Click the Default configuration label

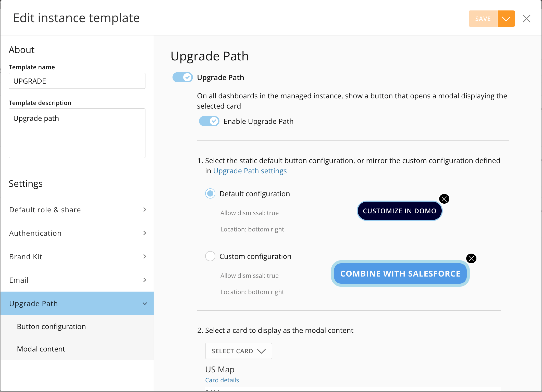[255, 194]
